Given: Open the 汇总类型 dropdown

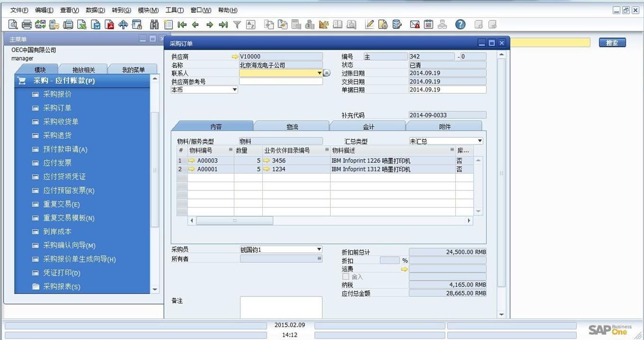Looking at the screenshot, I should point(479,141).
